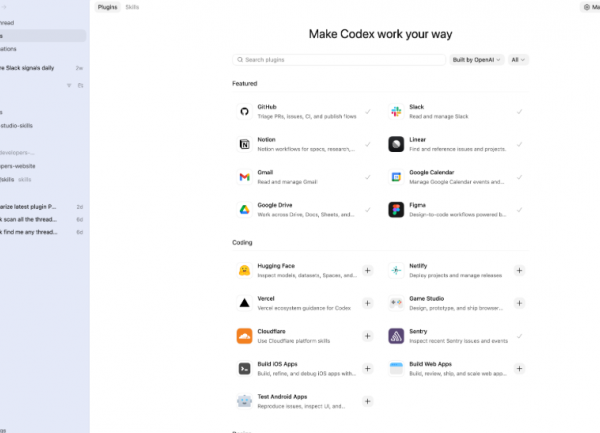Switch to the Skills tab
The height and width of the screenshot is (433, 600).
pos(132,7)
